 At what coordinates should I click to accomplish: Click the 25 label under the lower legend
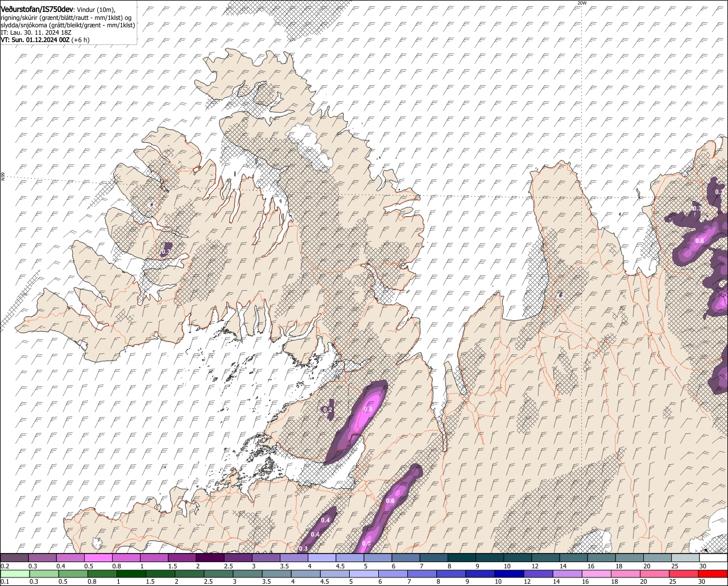point(672,581)
